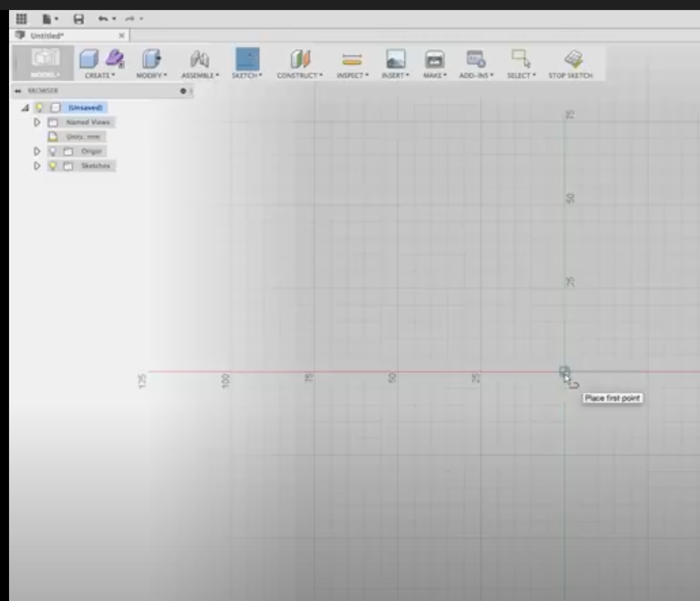This screenshot has height=601, width=700.
Task: Click the Browser display settings circle control
Action: point(183,91)
